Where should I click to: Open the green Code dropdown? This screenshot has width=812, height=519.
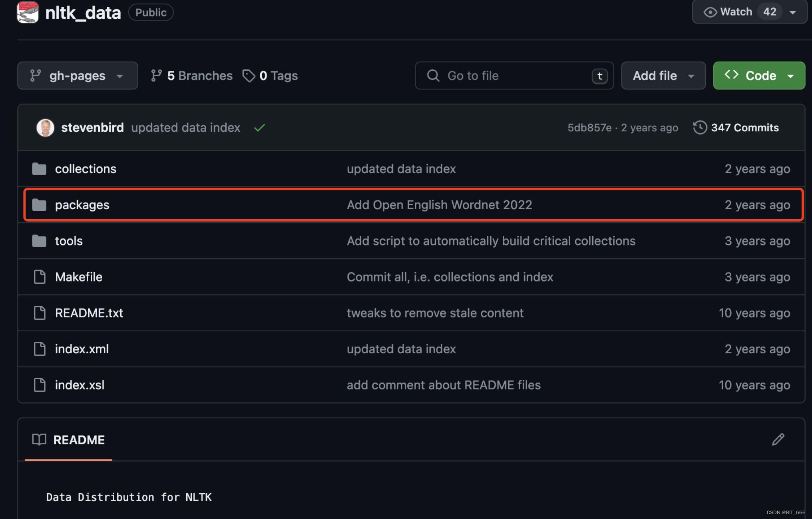point(759,76)
